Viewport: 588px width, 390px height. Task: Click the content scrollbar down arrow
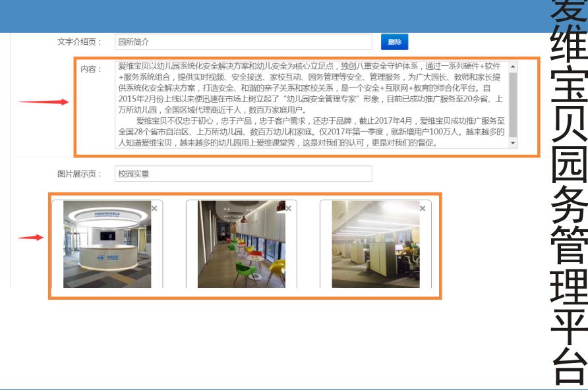click(513, 143)
